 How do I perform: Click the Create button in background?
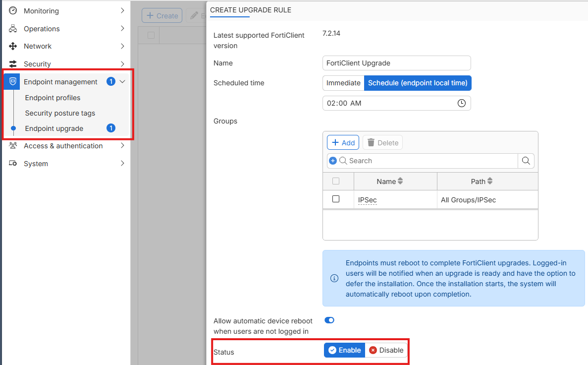click(x=162, y=16)
